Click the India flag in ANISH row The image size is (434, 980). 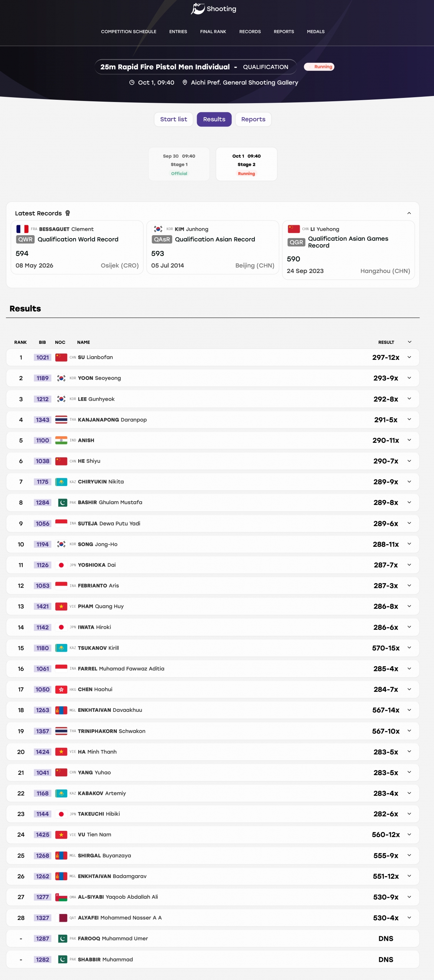click(61, 440)
